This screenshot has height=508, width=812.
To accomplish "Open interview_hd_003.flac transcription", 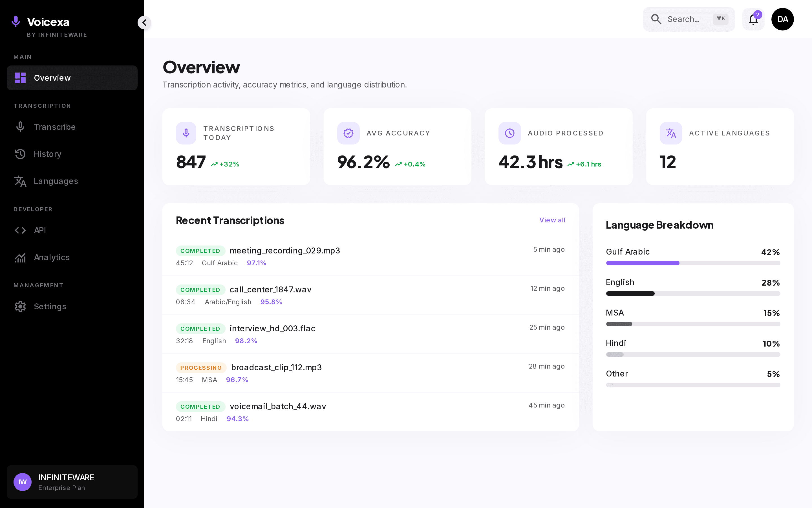I will click(370, 334).
